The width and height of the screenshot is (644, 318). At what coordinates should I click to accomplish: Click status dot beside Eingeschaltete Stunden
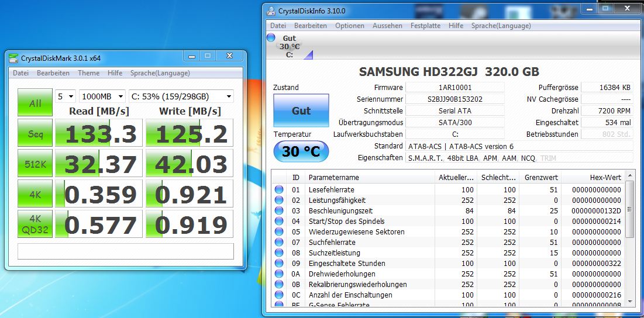(x=279, y=263)
